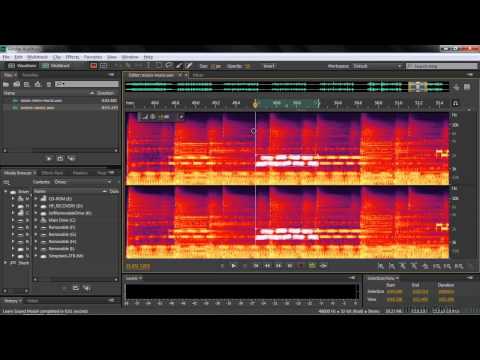Image resolution: width=480 pixels, height=360 pixels.
Task: Click Import File icon in Files panel
Action: click(16, 84)
